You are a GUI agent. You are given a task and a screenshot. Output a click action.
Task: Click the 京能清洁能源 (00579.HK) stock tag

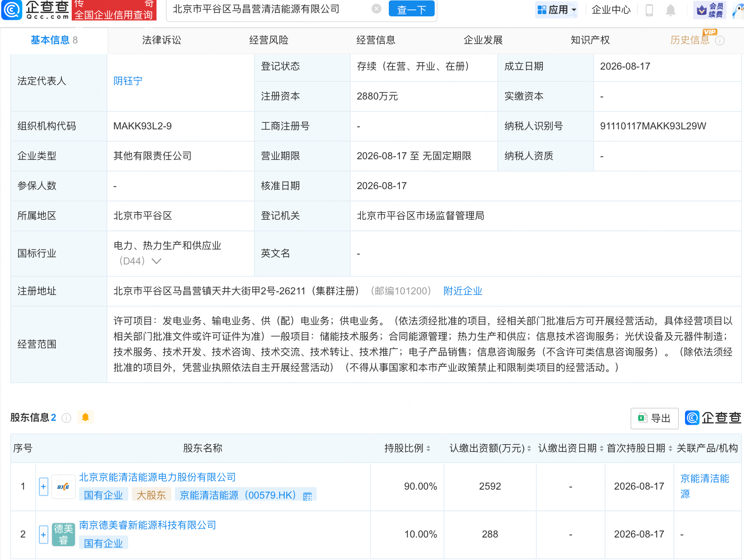[x=245, y=495]
